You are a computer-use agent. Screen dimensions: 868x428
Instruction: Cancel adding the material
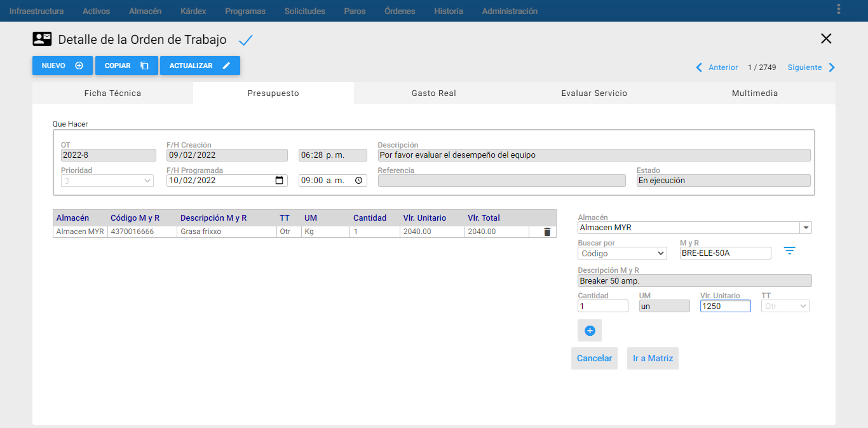[x=594, y=358]
